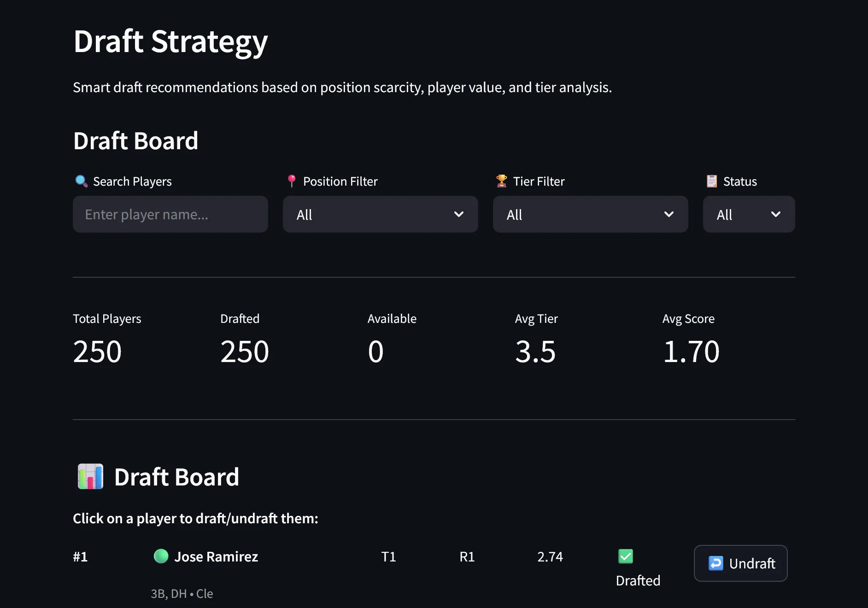
Task: Open the Status dropdown
Action: point(748,214)
